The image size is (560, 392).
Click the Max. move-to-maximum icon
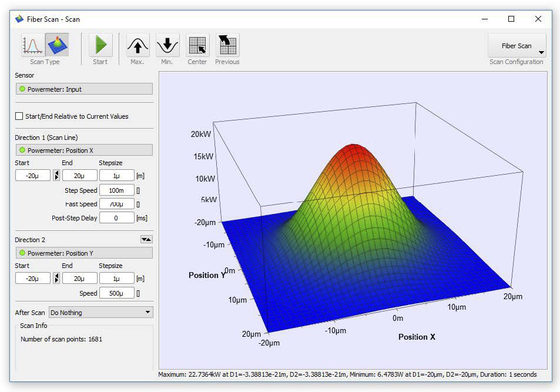click(x=136, y=44)
